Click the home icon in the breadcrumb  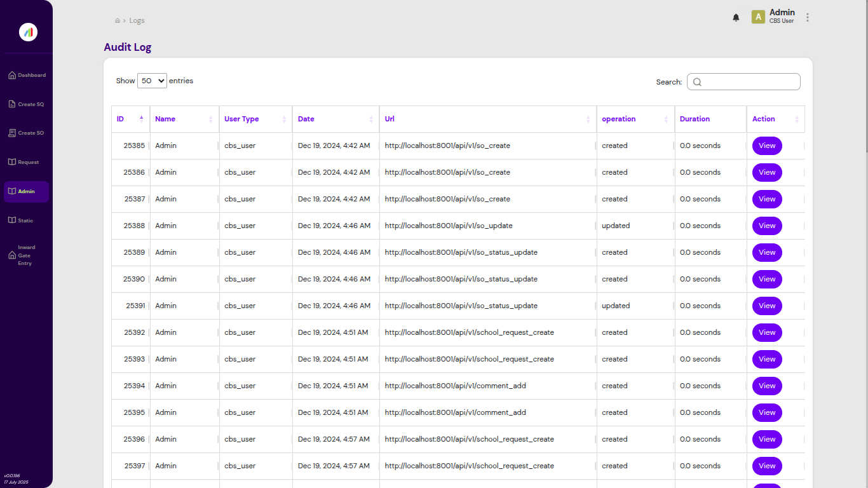tap(117, 20)
